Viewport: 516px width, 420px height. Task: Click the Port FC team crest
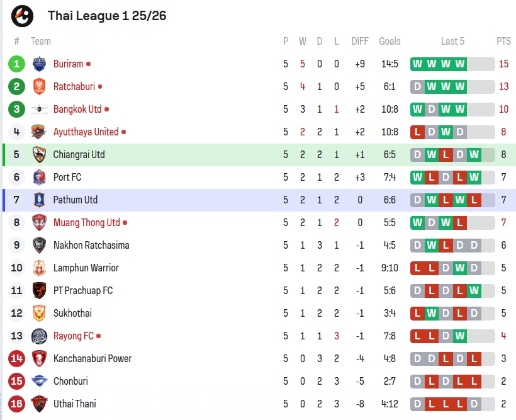tap(39, 177)
